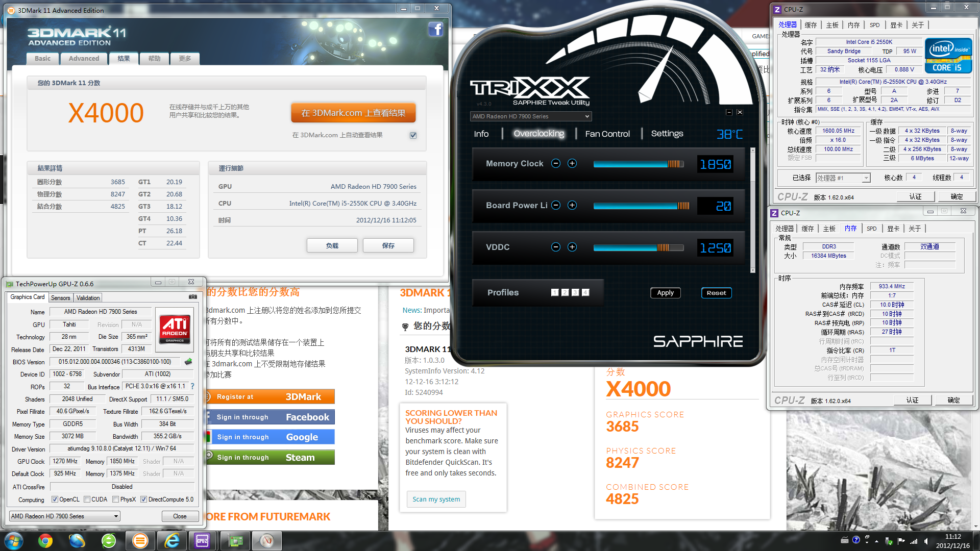Click Memory Clock value field 1850
This screenshot has width=980, height=551.
click(x=715, y=164)
